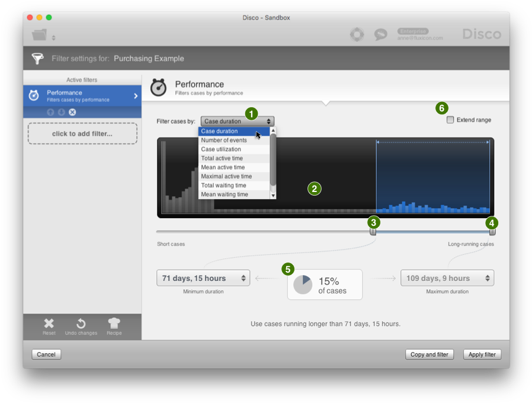Enable the Extend range checkbox

450,120
